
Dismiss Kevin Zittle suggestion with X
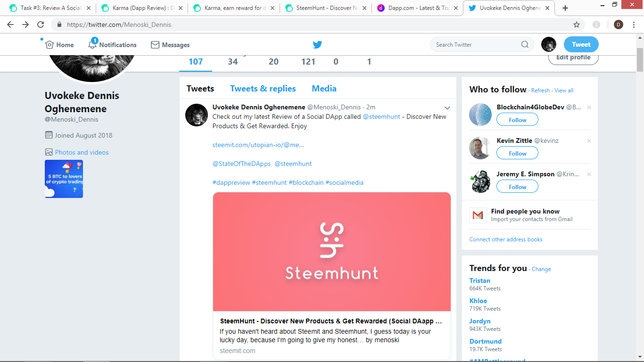(x=589, y=141)
